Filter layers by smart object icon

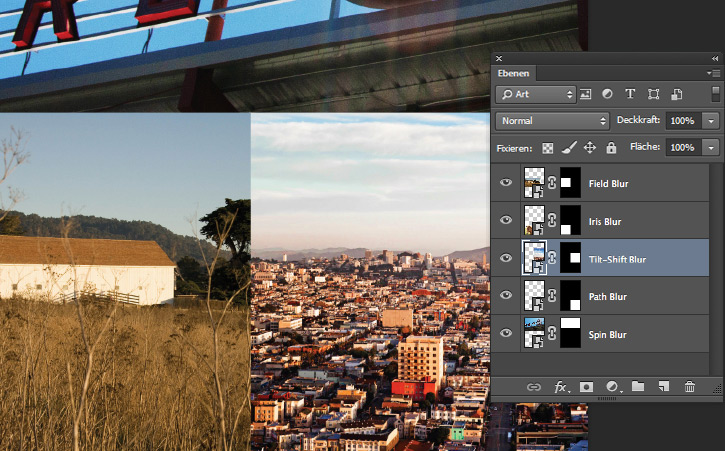tap(676, 94)
